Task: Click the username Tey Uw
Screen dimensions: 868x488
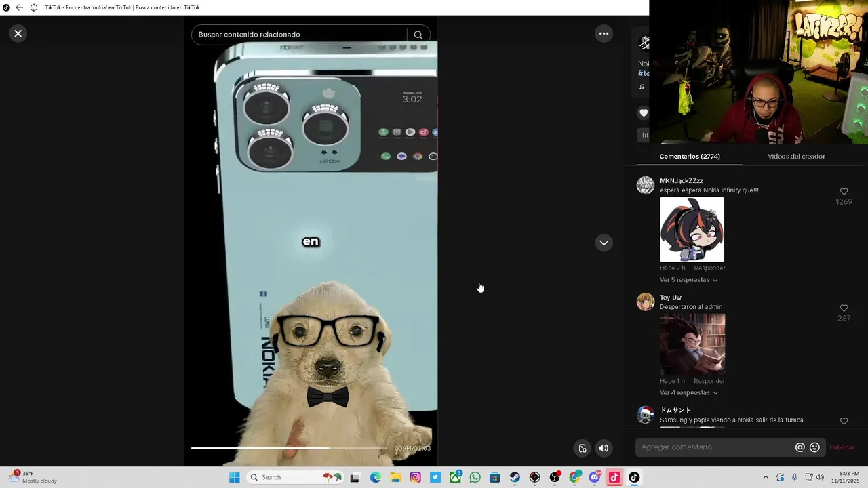Action: click(x=671, y=298)
